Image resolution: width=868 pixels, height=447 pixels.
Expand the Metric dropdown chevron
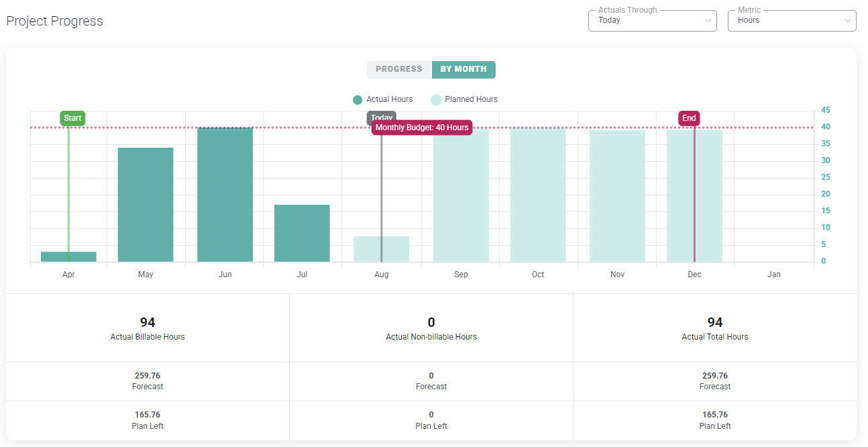[847, 21]
